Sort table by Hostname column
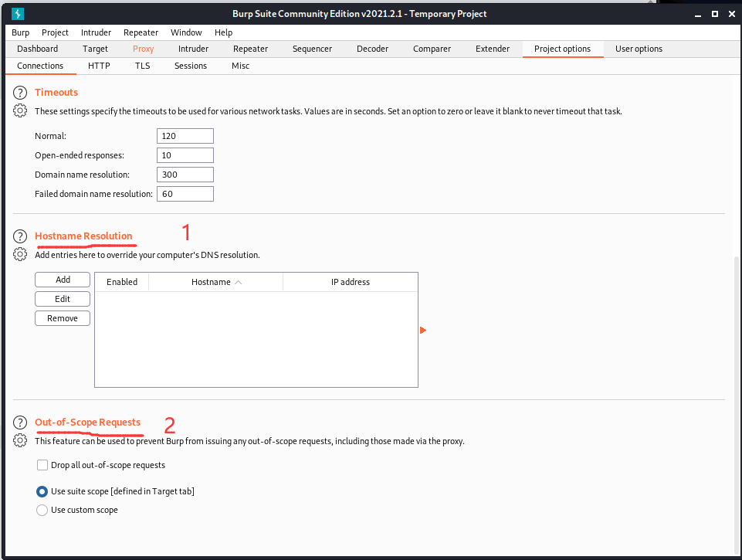This screenshot has height=560, width=742. [215, 282]
